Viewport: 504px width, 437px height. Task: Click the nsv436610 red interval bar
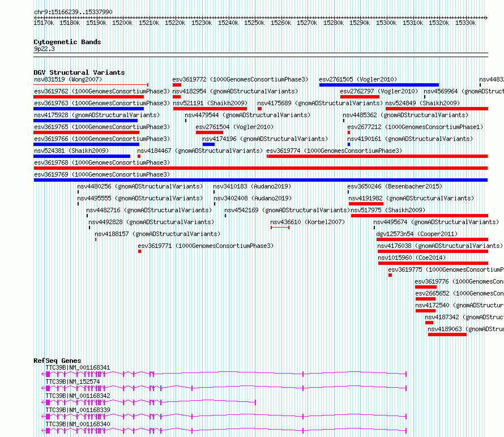click(280, 228)
